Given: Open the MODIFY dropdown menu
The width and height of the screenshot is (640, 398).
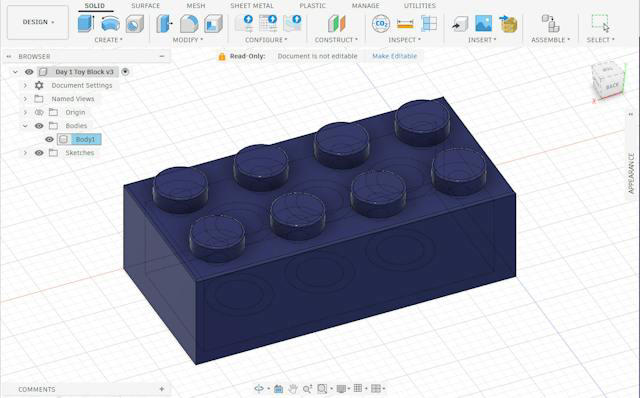Looking at the screenshot, I should click(188, 40).
